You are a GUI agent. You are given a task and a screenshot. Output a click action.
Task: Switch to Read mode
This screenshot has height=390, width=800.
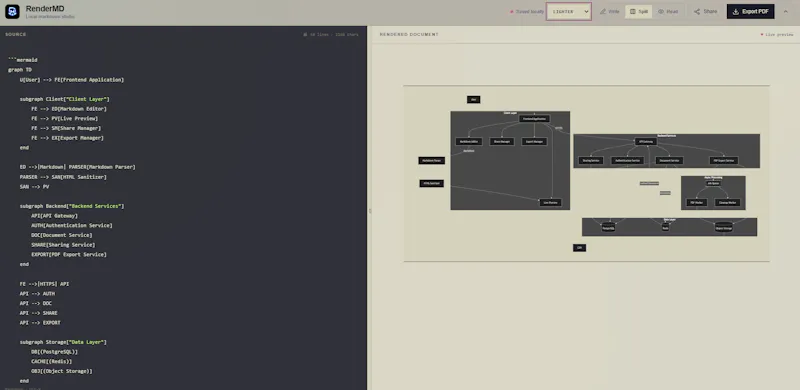tap(668, 11)
